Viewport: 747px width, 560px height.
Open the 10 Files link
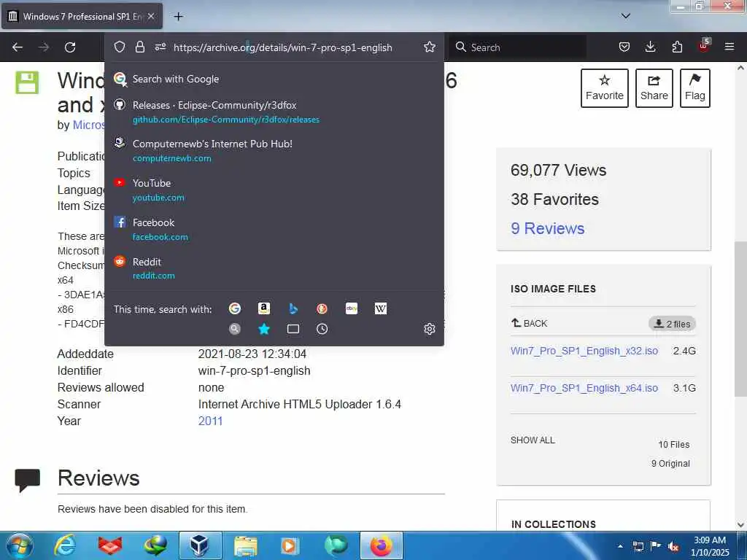[x=673, y=444]
